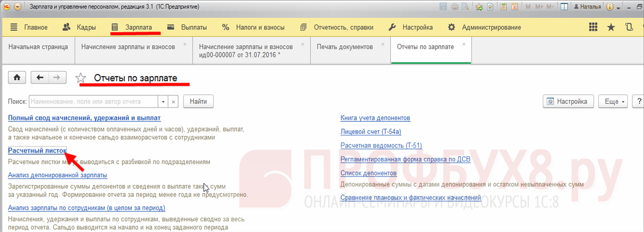Image resolution: width=644 pixels, height=232 pixels.
Task: Click the back arrow navigation button
Action: [40, 78]
